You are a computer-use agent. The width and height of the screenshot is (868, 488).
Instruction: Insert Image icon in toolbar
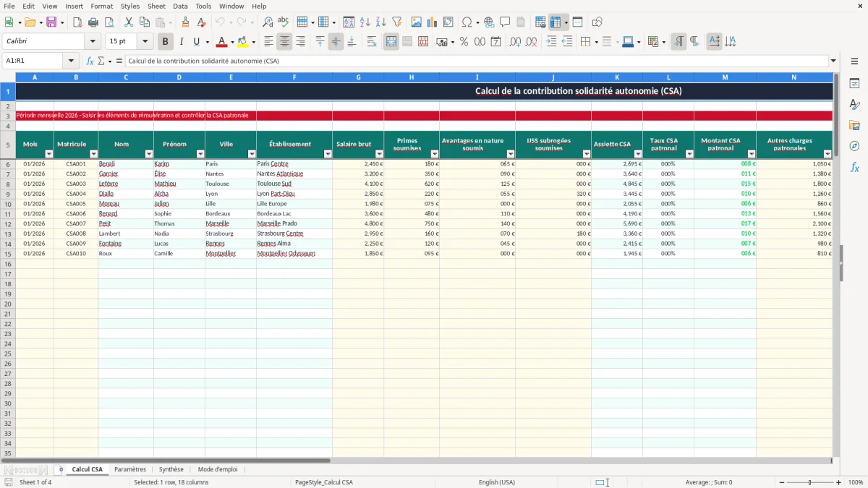pyautogui.click(x=417, y=22)
